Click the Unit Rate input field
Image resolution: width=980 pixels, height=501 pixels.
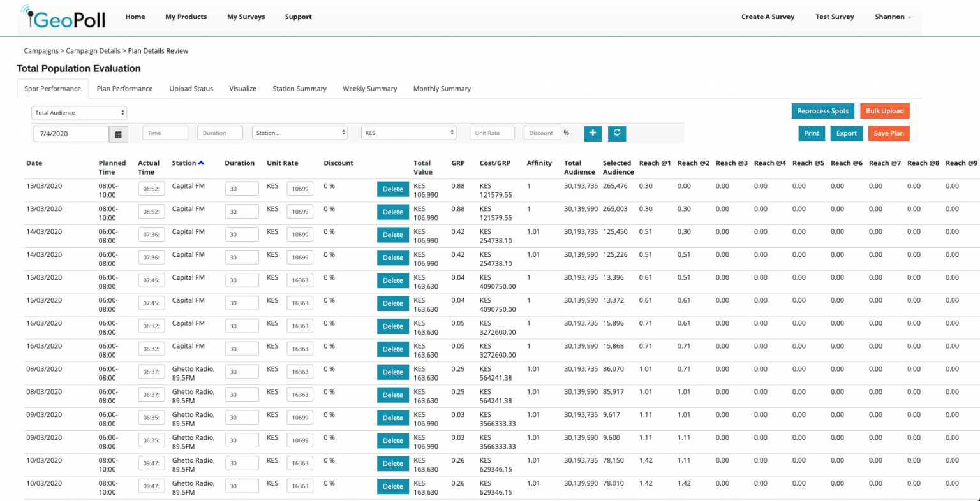492,132
